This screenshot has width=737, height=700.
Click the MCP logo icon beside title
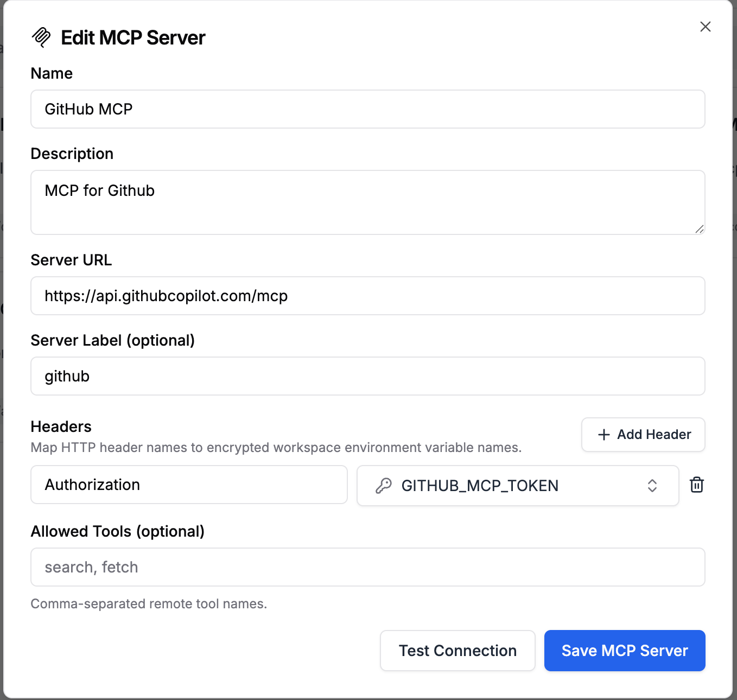[x=41, y=37]
